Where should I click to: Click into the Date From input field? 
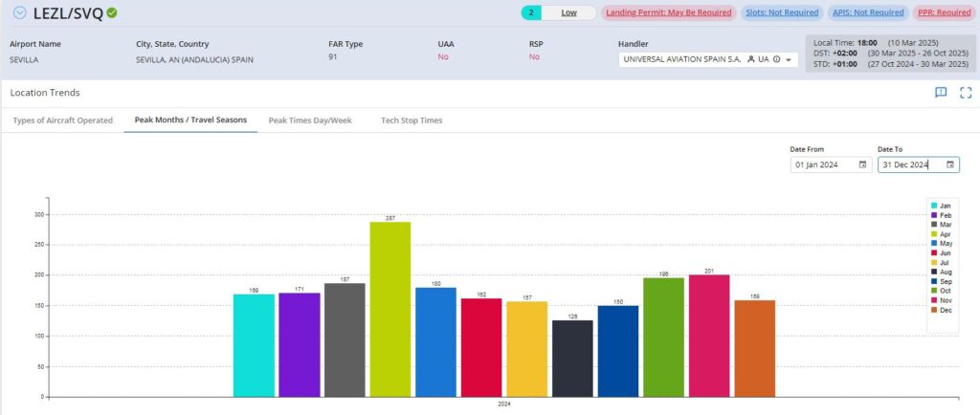[823, 164]
